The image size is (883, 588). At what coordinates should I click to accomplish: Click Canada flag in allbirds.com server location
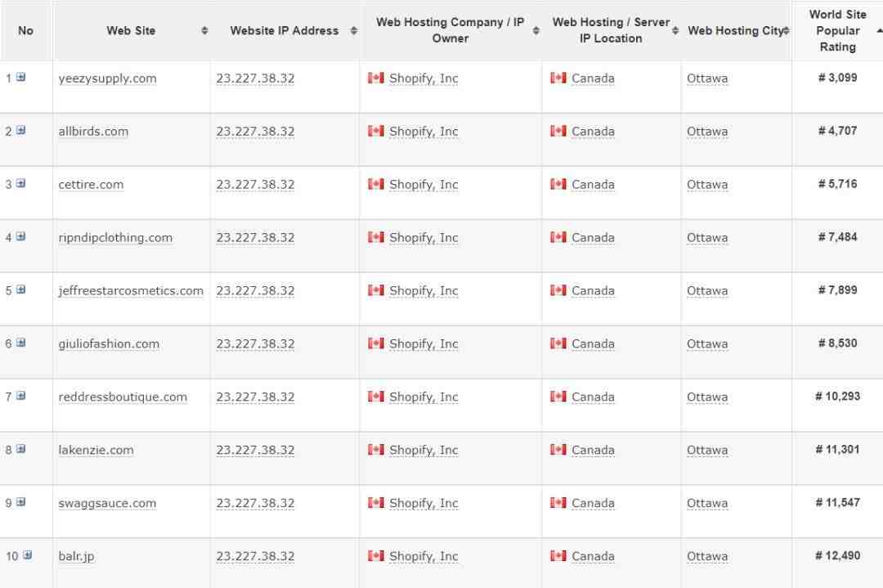click(x=558, y=131)
